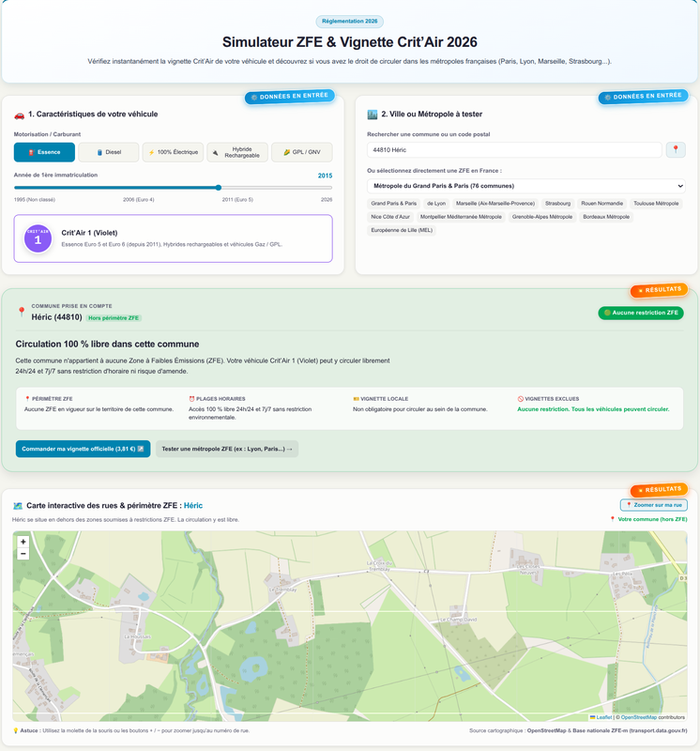This screenshot has width=700, height=751.
Task: Select Diesel fuel type
Action: pyautogui.click(x=109, y=152)
